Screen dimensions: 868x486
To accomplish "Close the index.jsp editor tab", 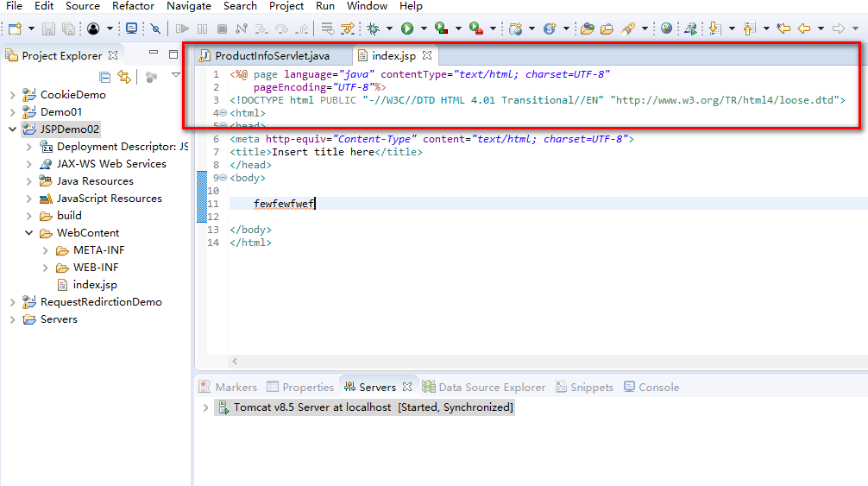I will 427,55.
